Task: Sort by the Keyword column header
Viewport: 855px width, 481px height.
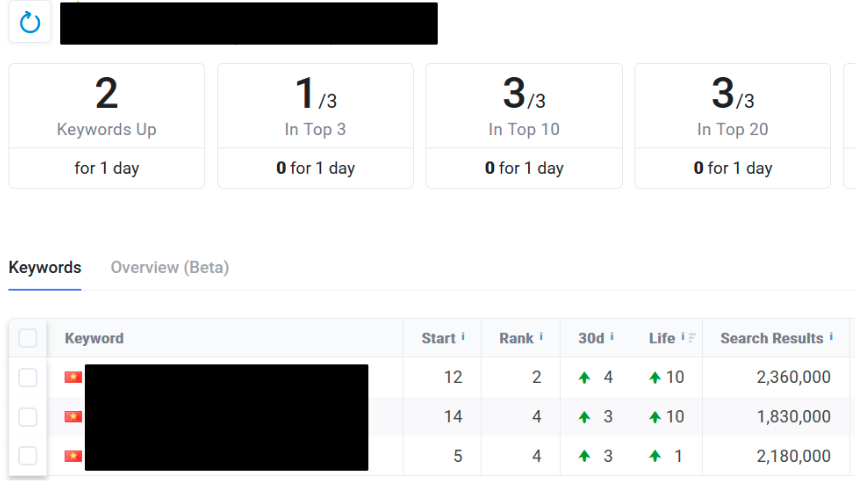Action: [94, 338]
